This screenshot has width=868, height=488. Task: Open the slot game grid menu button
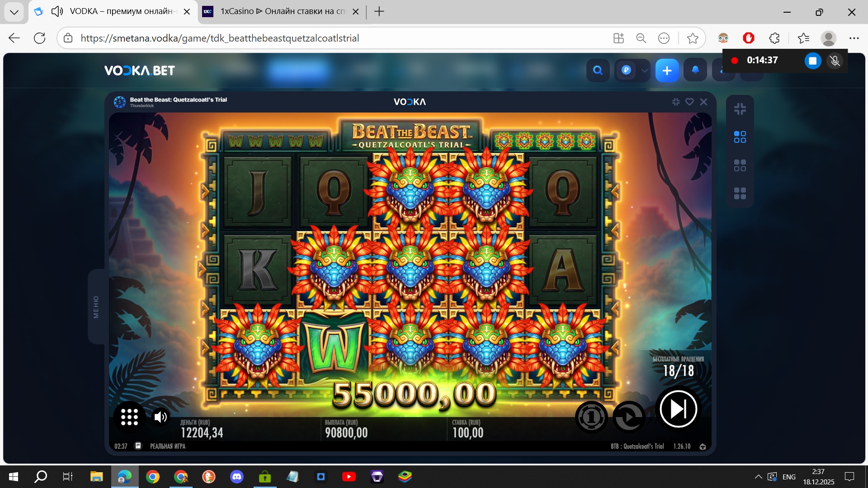[x=129, y=417]
